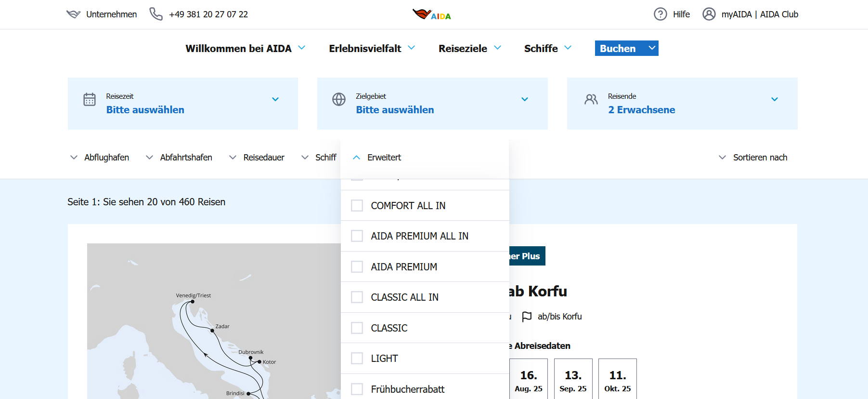Open the myAIDA | AIDA Club link
Image resolution: width=868 pixels, height=399 pixels.
coord(760,14)
